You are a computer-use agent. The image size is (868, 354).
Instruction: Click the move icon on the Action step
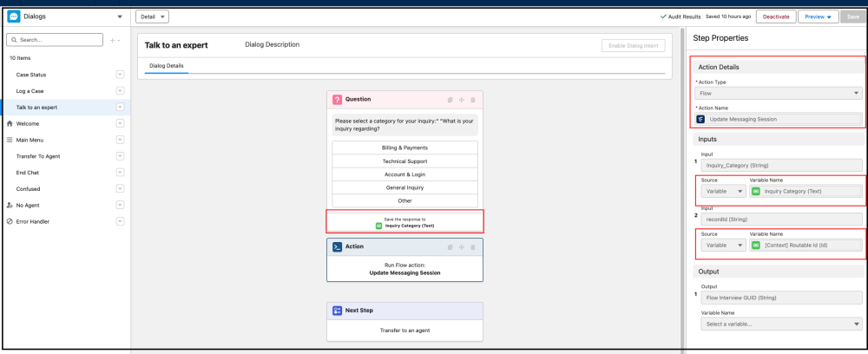pos(461,246)
